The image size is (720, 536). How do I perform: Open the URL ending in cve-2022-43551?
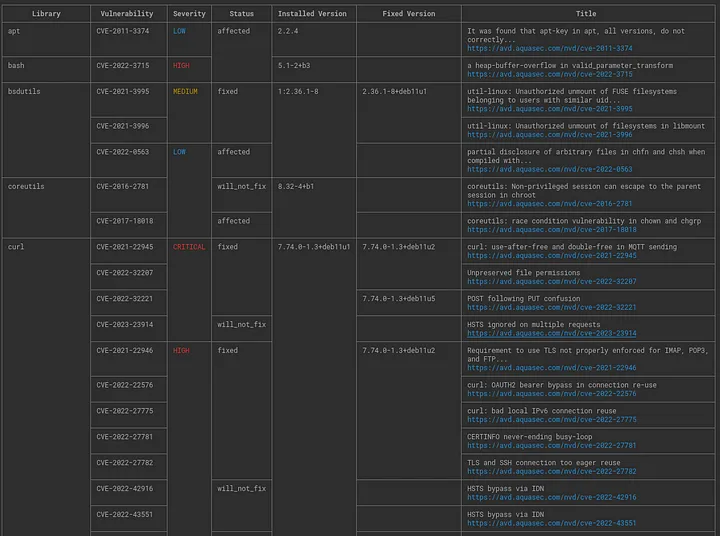pyautogui.click(x=551, y=523)
